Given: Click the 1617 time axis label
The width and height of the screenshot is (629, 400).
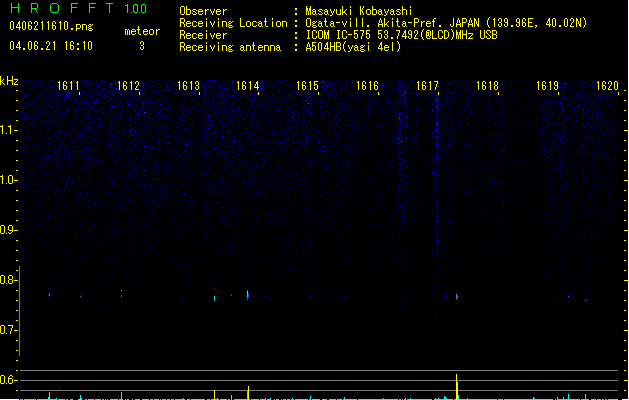Looking at the screenshot, I should [428, 86].
